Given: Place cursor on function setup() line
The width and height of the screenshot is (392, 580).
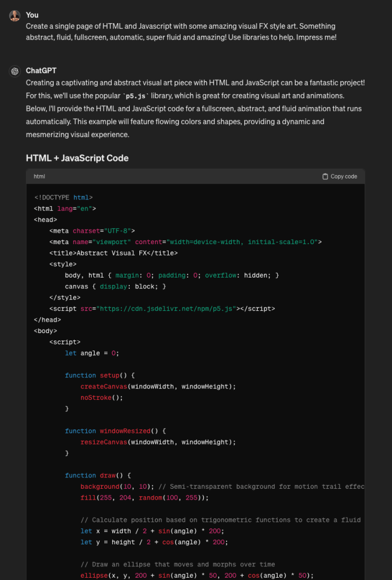Looking at the screenshot, I should point(100,376).
